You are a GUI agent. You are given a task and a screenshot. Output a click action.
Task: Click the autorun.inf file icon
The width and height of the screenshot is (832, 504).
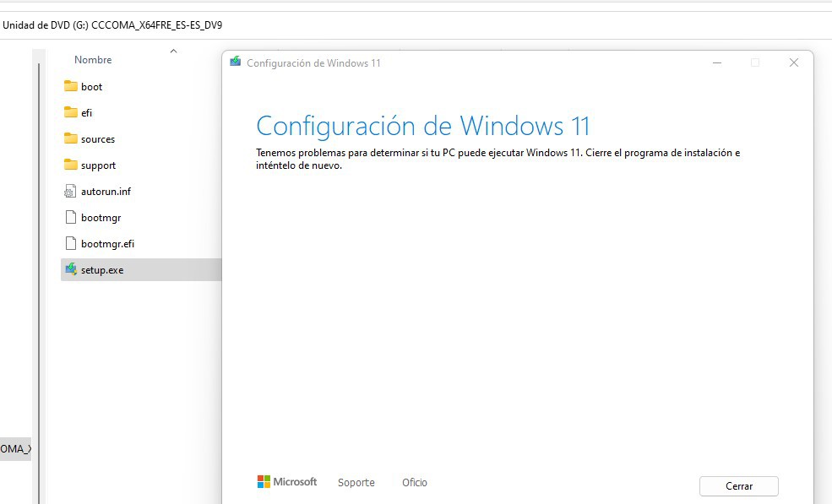click(71, 192)
